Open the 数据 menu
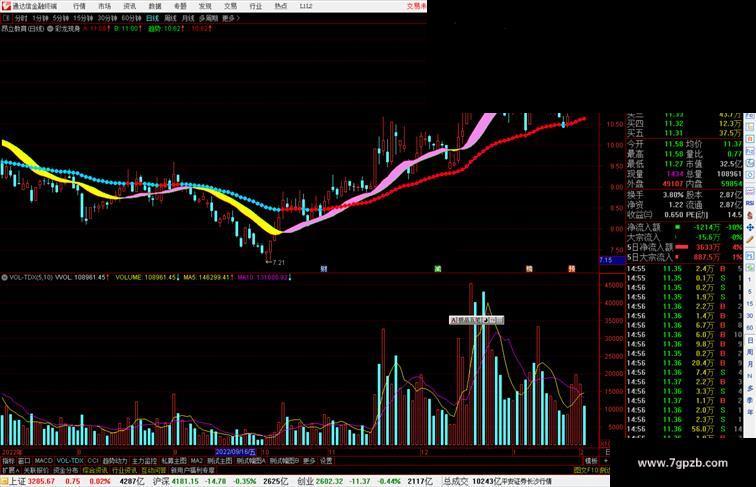The width and height of the screenshot is (756, 487). pyautogui.click(x=155, y=6)
